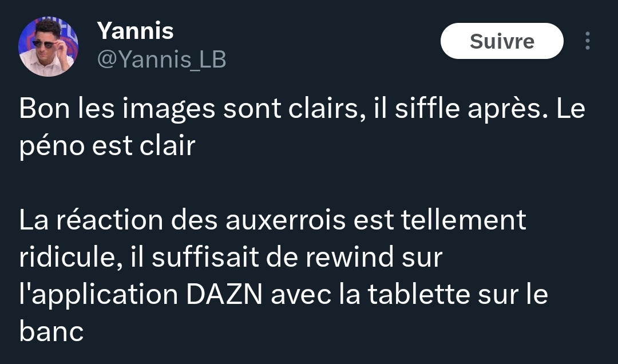Image resolution: width=618 pixels, height=364 pixels.
Task: Open the @Yannis_LB handle link
Action: [x=161, y=60]
